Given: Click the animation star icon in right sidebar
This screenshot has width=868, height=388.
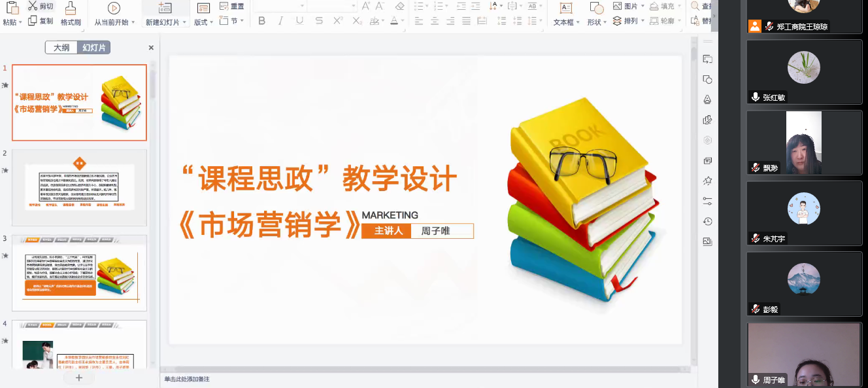Looking at the screenshot, I should coord(707,181).
